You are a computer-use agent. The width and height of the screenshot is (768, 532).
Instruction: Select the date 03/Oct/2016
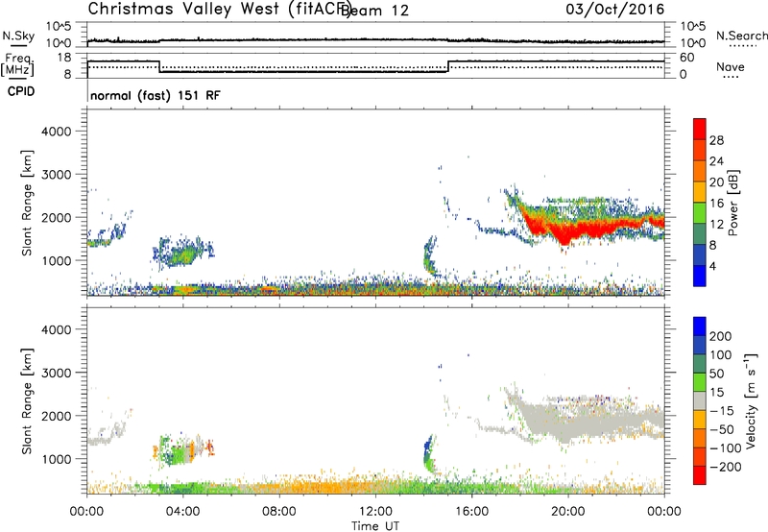615,10
